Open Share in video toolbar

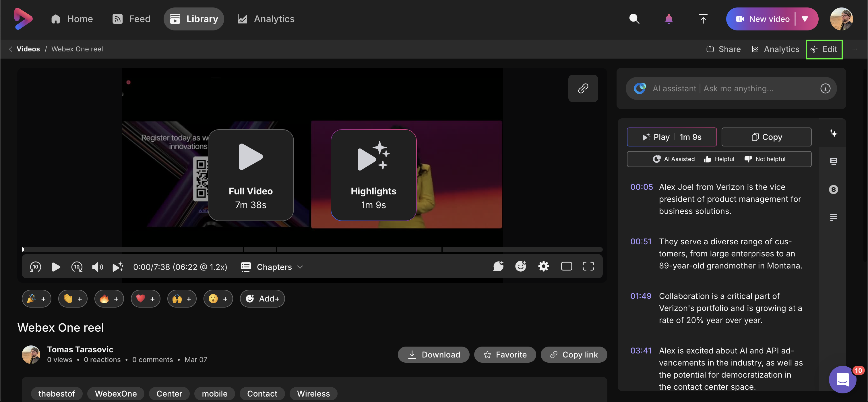coord(723,49)
